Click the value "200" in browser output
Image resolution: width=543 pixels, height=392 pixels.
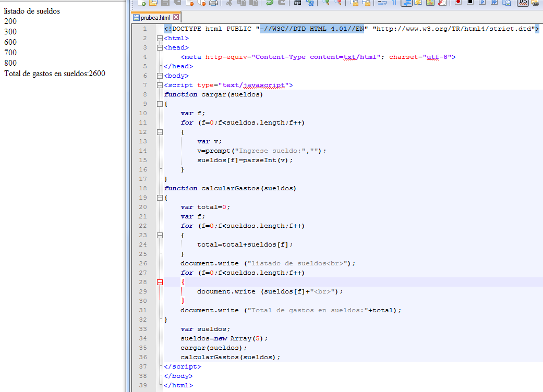[10, 21]
